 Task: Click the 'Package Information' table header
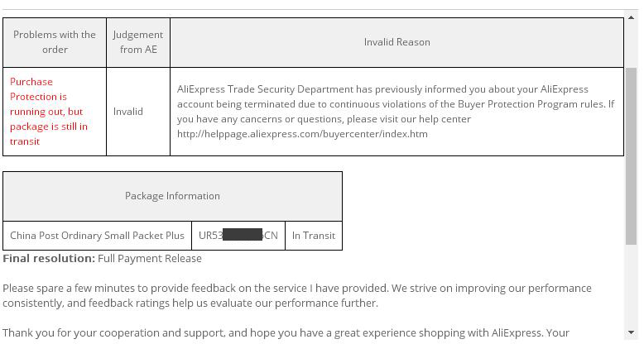(x=172, y=196)
